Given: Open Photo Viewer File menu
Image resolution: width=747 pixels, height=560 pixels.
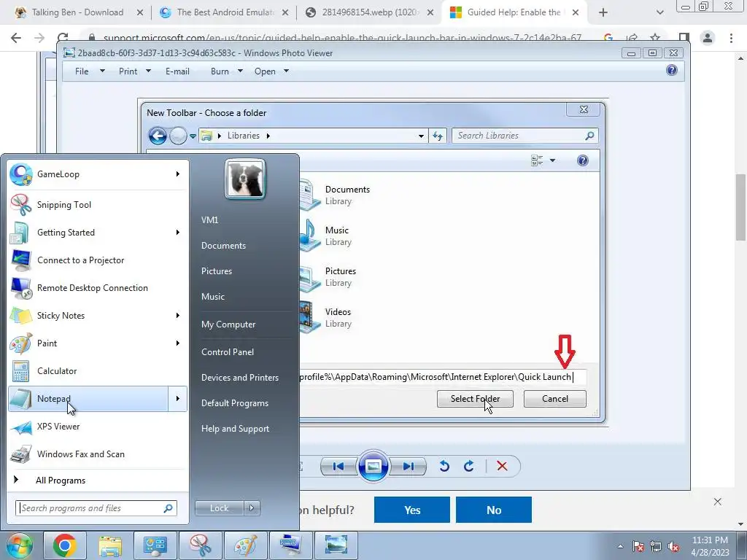Looking at the screenshot, I should click(x=89, y=71).
